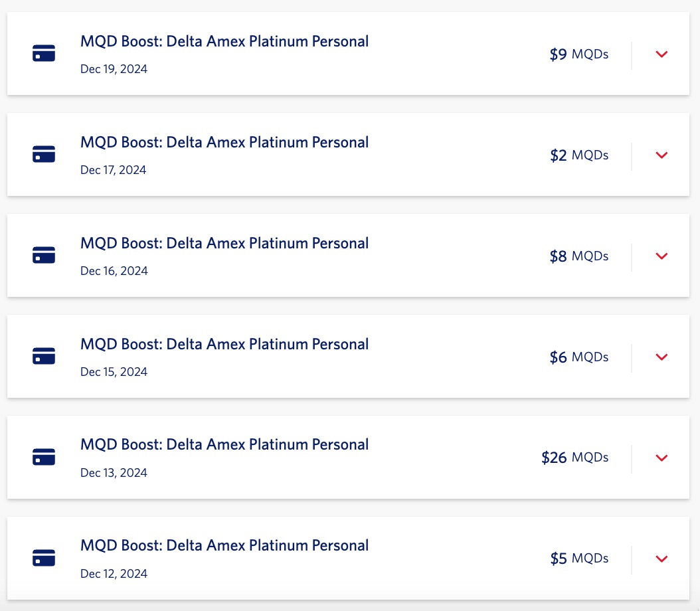Screen dimensions: 700x611
Task: Open details for the $26 MQDs boost
Action: [x=661, y=458]
